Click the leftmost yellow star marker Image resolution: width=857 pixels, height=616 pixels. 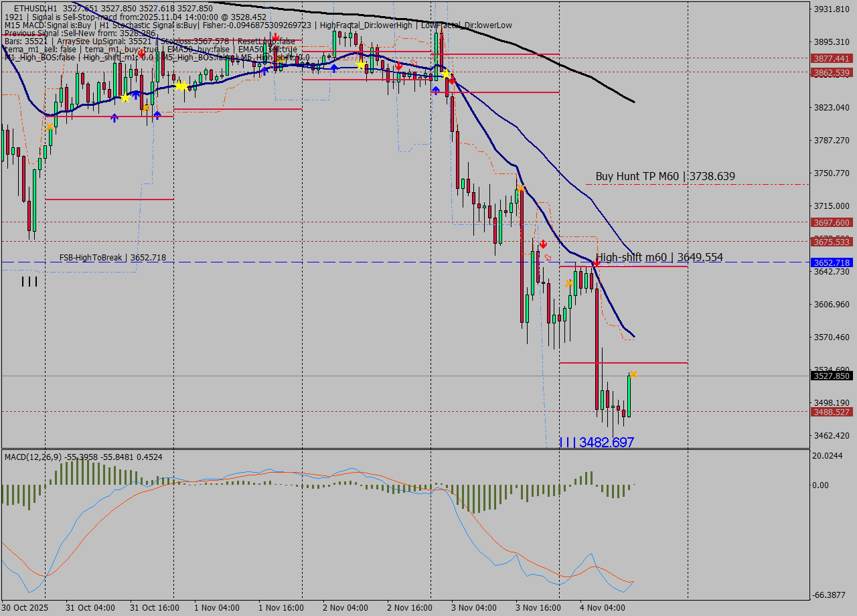pyautogui.click(x=125, y=98)
